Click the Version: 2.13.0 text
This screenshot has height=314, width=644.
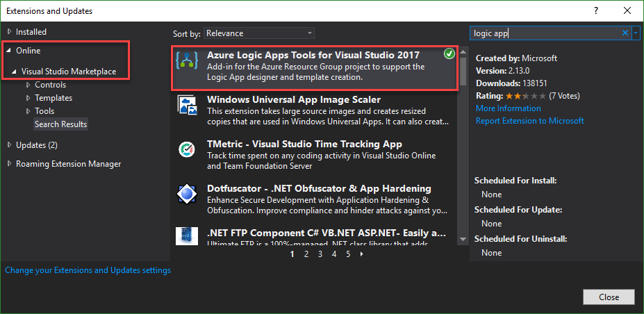tap(502, 71)
